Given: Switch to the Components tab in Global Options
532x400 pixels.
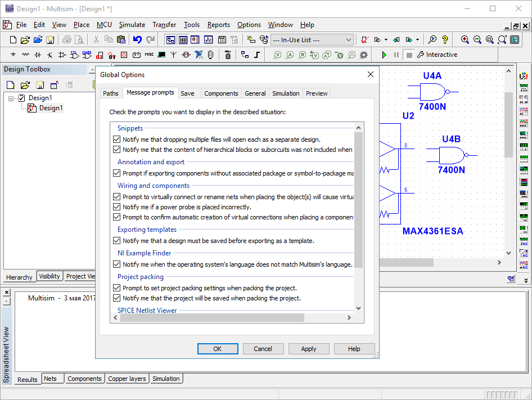Looking at the screenshot, I should pos(221,93).
